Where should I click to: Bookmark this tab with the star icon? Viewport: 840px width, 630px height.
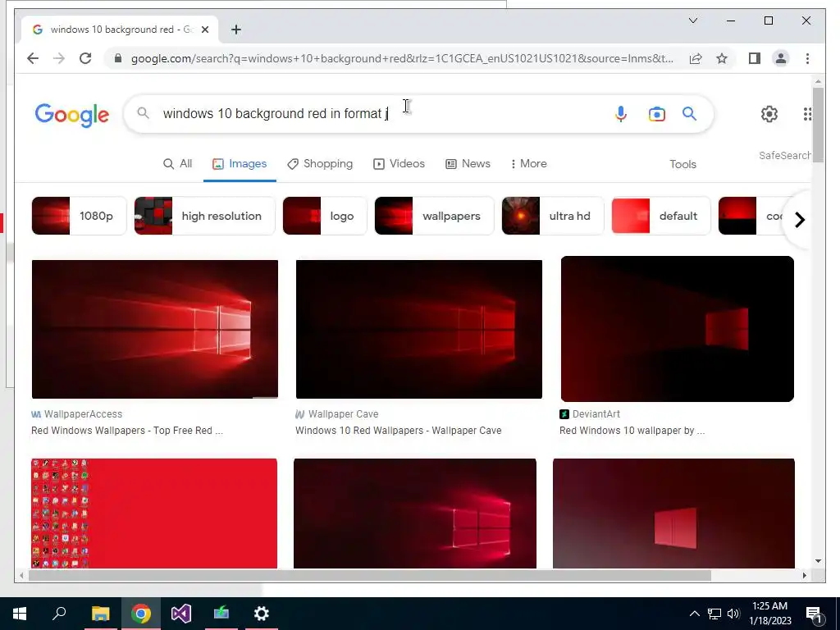(x=722, y=58)
